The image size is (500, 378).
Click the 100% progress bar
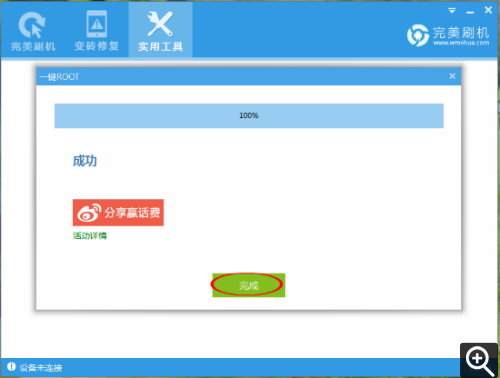click(249, 116)
